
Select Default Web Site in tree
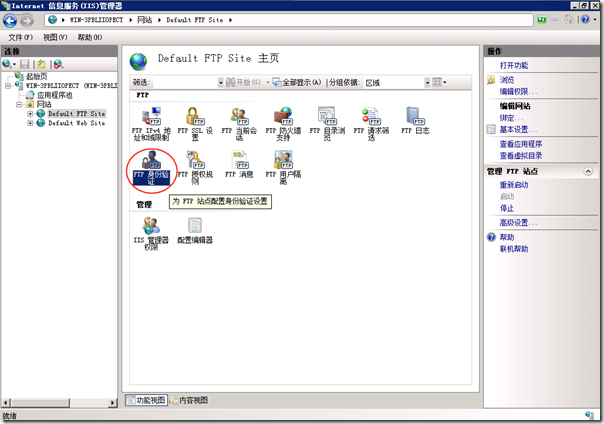(x=76, y=123)
